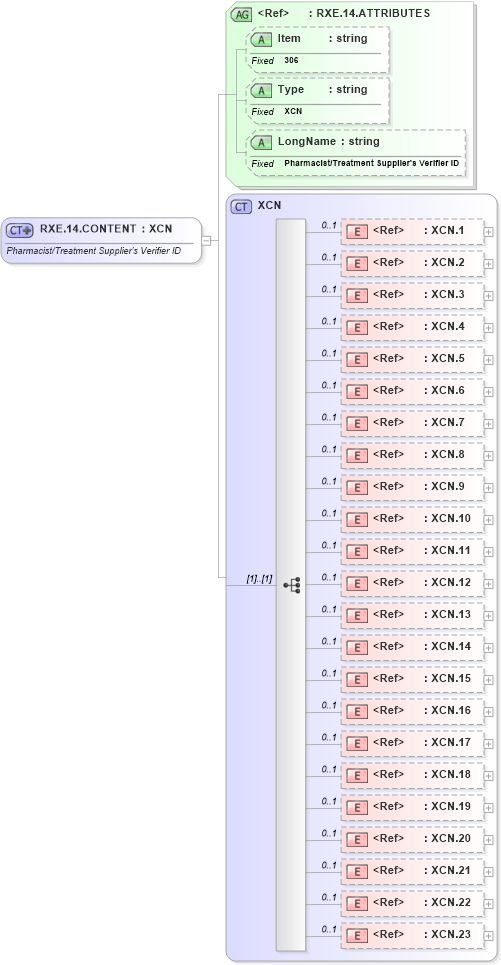The height and width of the screenshot is (965, 501).
Task: Click the E icon of XCN.20
Action: coord(357,839)
